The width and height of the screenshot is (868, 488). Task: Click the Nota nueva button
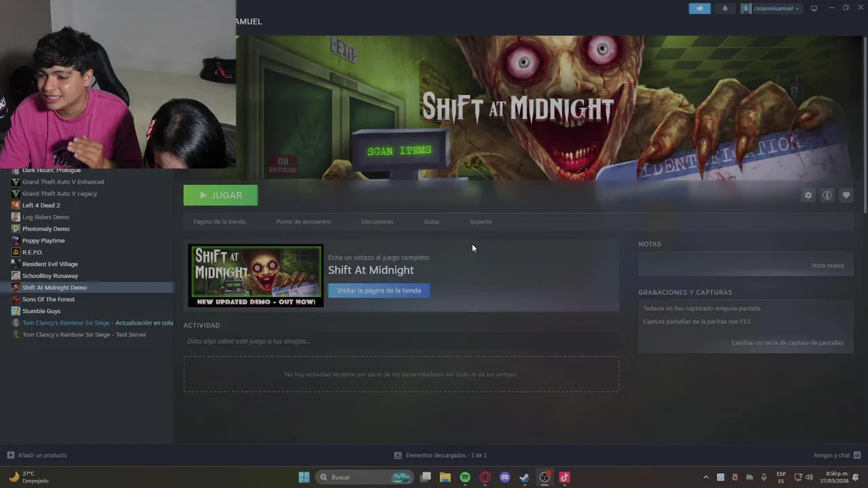827,265
